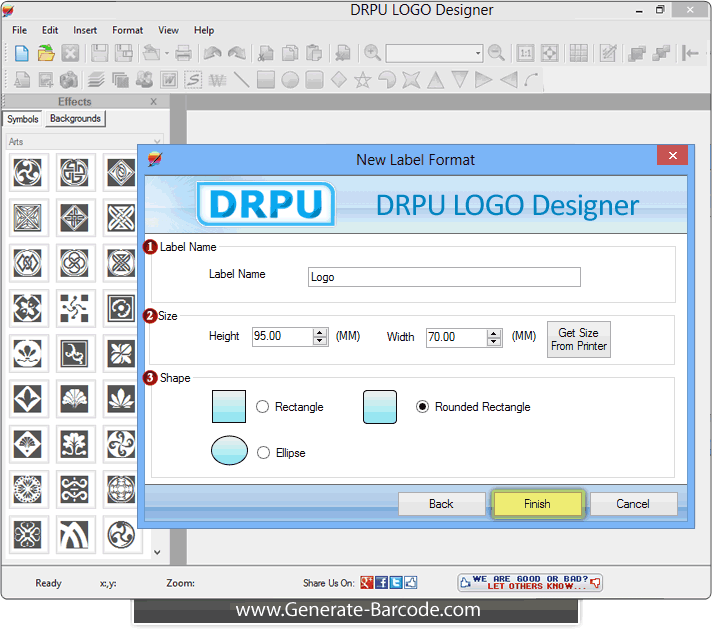Image resolution: width=712 pixels, height=629 pixels.
Task: Open the Edit menu
Action: pyautogui.click(x=50, y=30)
